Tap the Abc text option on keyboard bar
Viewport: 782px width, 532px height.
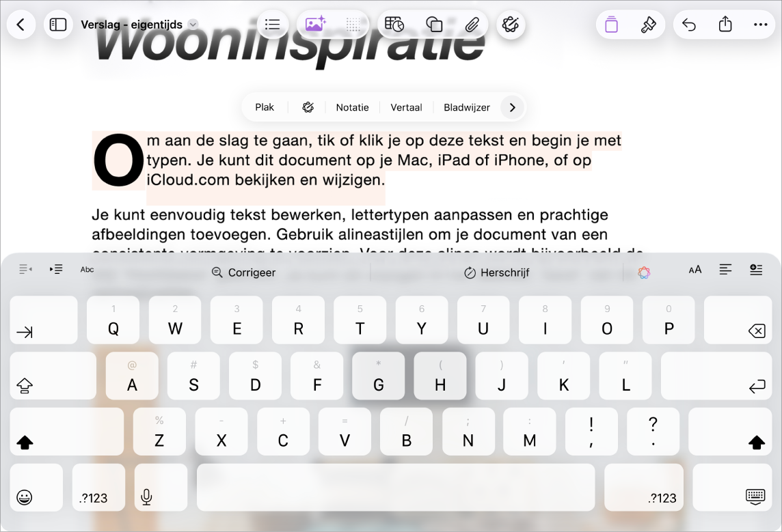point(87,270)
